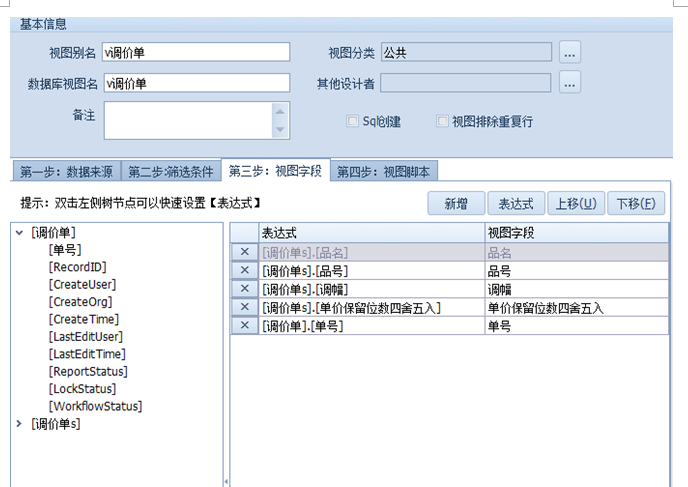Click the 备注 scroll down arrow

tap(280, 131)
